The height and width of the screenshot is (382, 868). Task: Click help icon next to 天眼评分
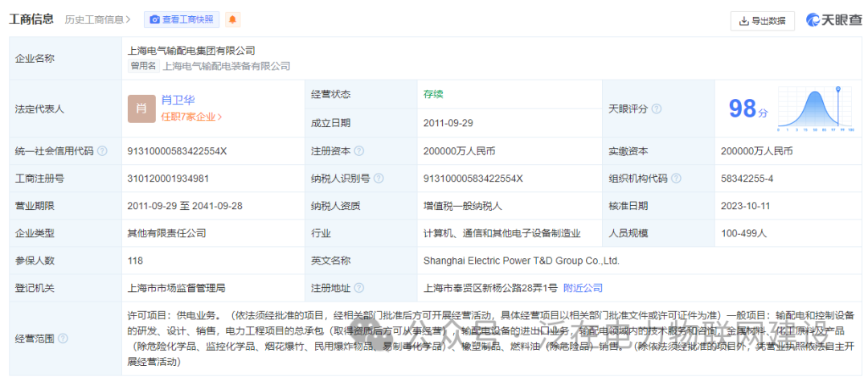657,109
